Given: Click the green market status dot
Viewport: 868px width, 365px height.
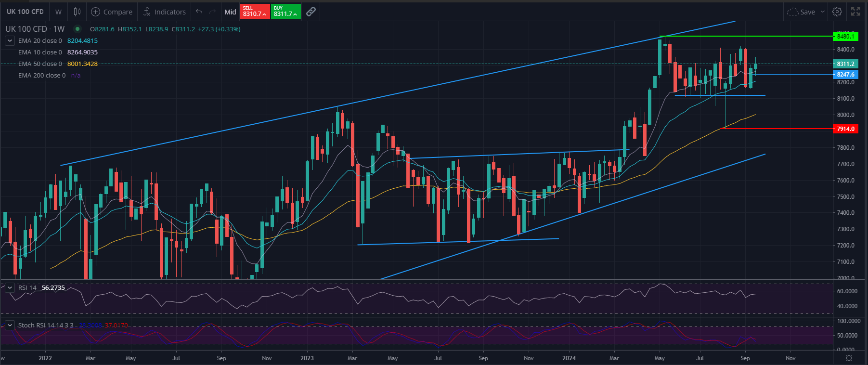Looking at the screenshot, I should [x=77, y=29].
